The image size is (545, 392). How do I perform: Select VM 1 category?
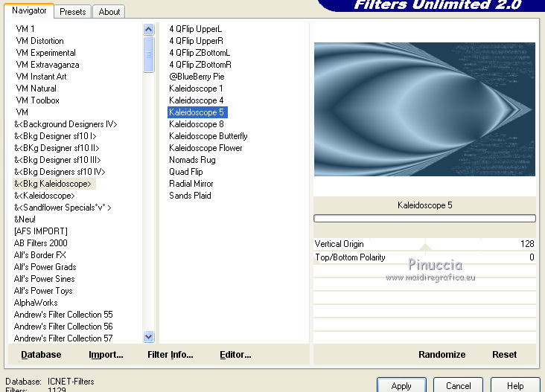click(x=25, y=29)
